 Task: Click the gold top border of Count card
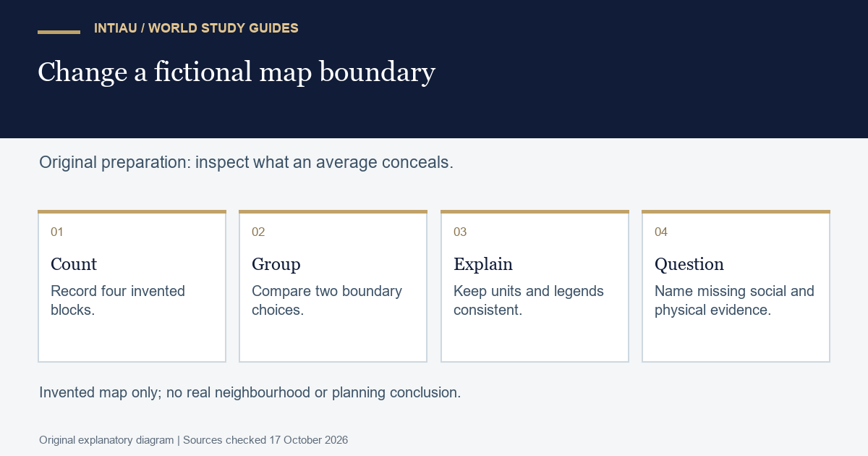tap(132, 211)
